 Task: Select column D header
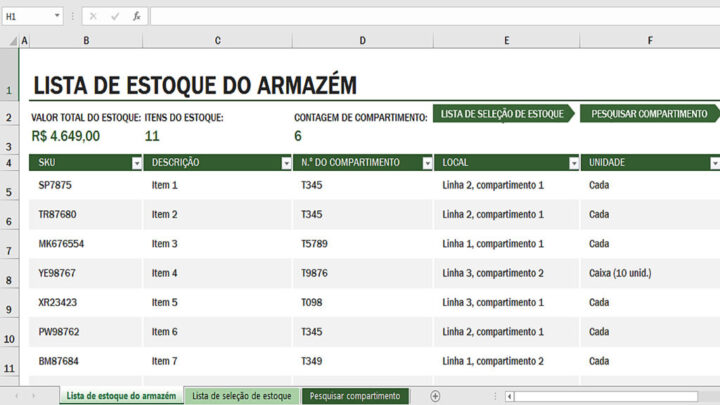pos(362,40)
